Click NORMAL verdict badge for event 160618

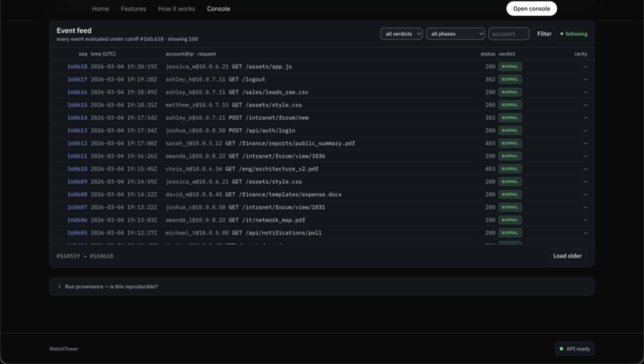pyautogui.click(x=510, y=66)
